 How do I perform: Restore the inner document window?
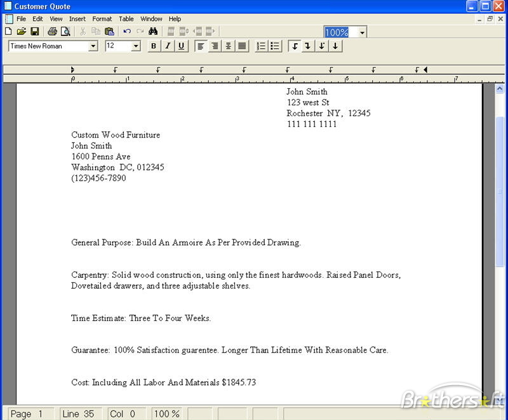tap(490, 19)
